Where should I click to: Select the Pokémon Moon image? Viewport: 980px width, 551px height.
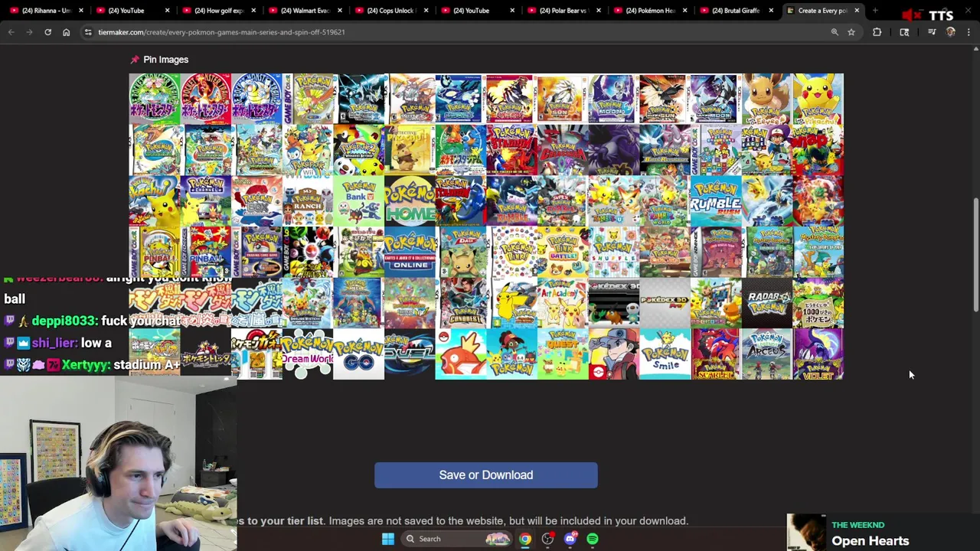pyautogui.click(x=614, y=99)
